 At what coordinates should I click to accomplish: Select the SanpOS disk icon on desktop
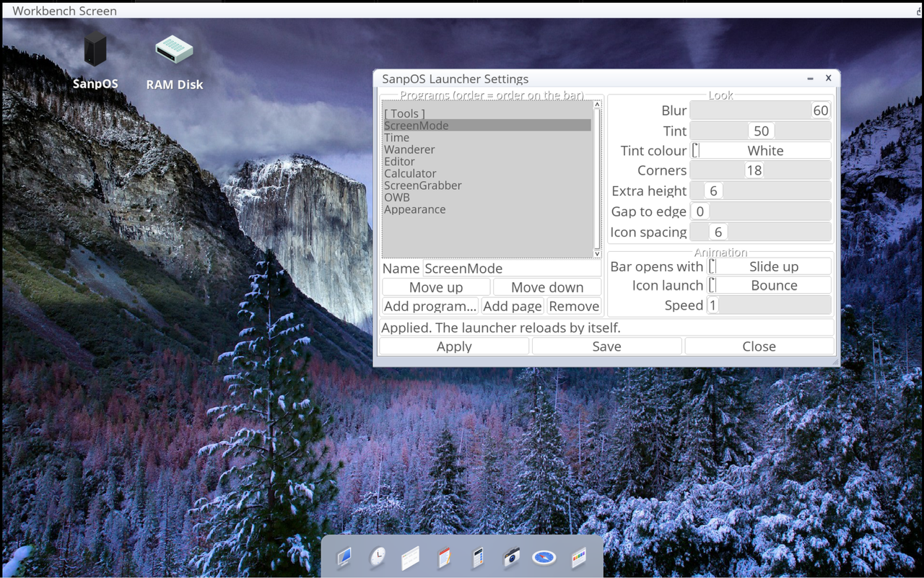point(95,61)
